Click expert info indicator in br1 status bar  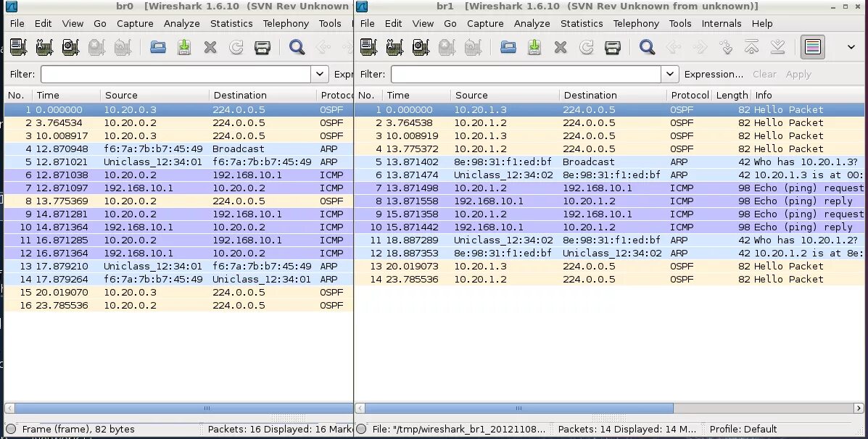361,429
